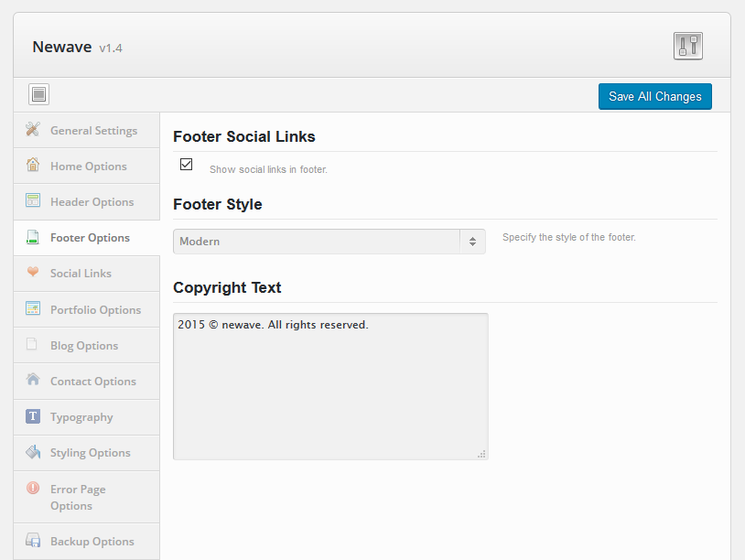Click the Styling Options paint bucket icon
Screen dimensions: 745x560
33,452
